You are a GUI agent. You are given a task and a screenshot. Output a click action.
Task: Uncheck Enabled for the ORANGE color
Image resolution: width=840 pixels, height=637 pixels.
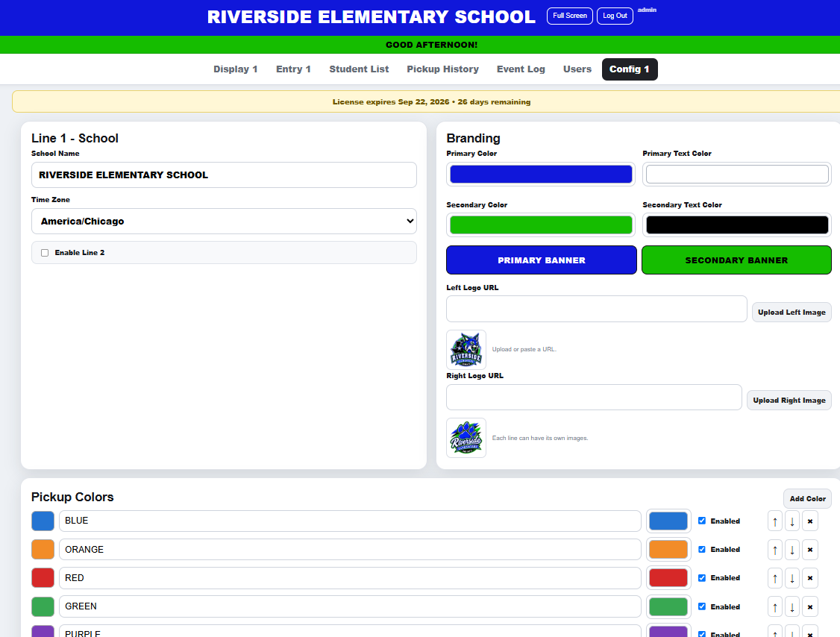(x=702, y=549)
